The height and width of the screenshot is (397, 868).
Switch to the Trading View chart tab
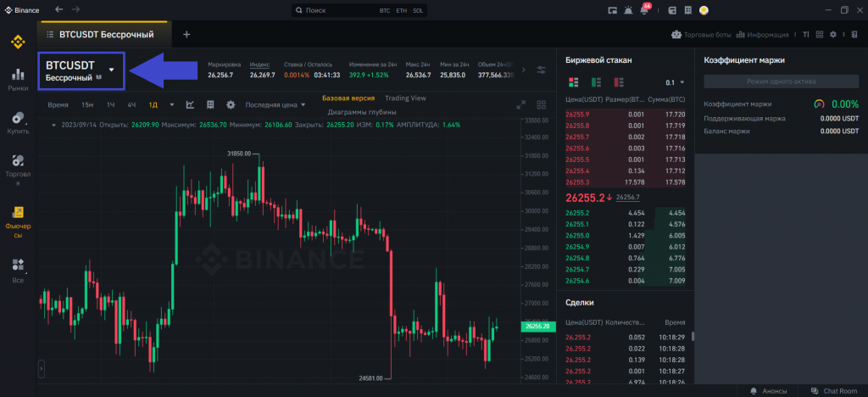point(405,98)
